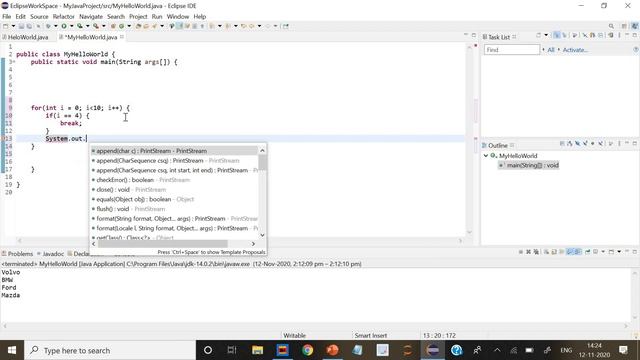Screen dimensions: 640x360
Task: Click Remove All Terminated Launches in Console
Action: click(536, 252)
